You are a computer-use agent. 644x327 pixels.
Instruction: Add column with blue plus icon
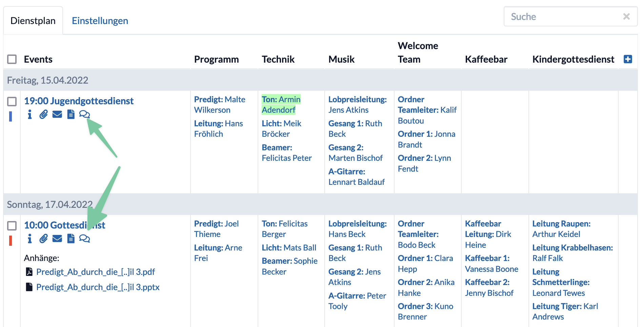click(628, 59)
